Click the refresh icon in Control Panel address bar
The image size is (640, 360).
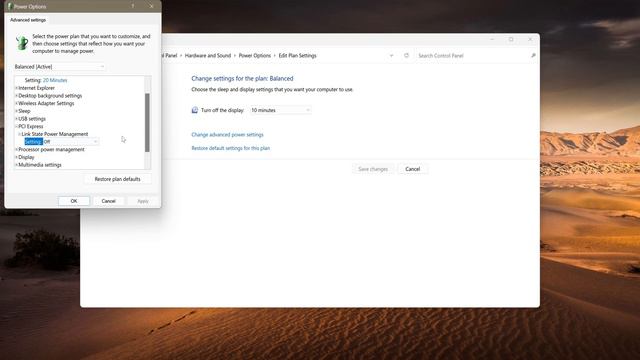(406, 56)
